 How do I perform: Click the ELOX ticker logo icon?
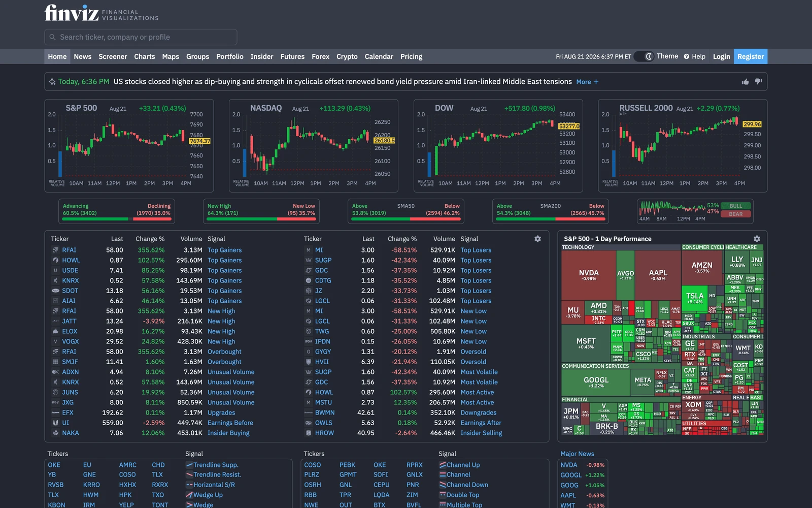(55, 331)
